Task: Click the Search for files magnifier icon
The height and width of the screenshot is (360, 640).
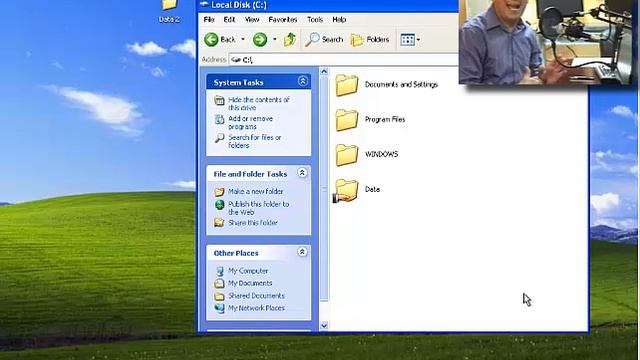Action: pyautogui.click(x=220, y=138)
